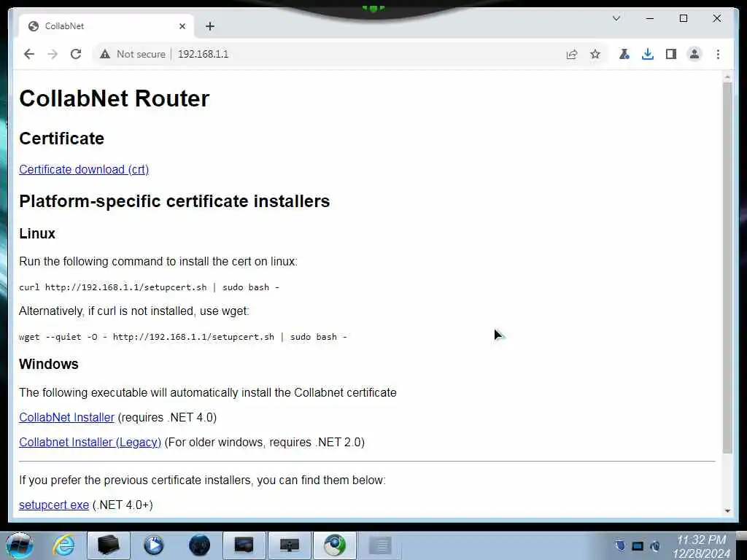This screenshot has width=747, height=560.
Task: Select the CollabNet tab
Action: pyautogui.click(x=106, y=26)
